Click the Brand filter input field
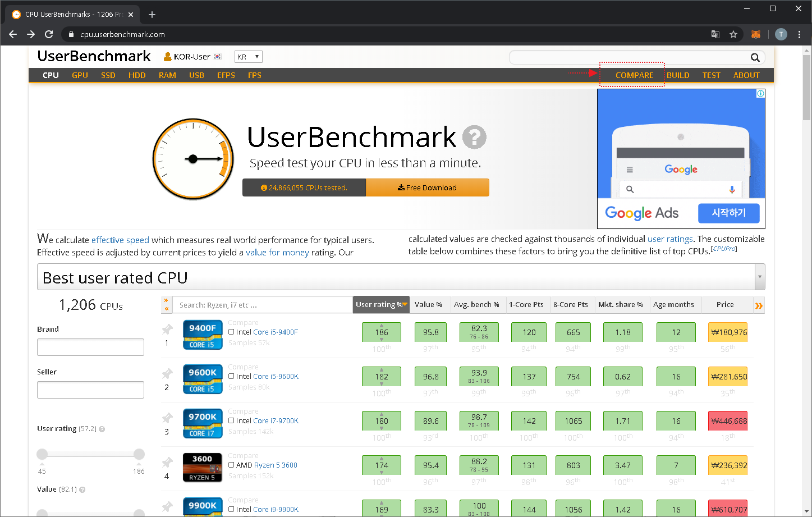The image size is (812, 517). pyautogui.click(x=90, y=347)
